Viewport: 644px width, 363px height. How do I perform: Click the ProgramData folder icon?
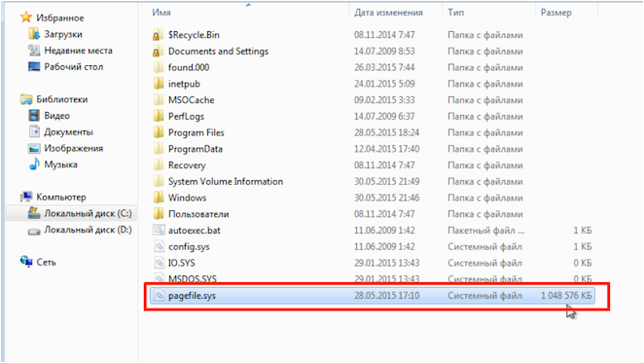[159, 149]
